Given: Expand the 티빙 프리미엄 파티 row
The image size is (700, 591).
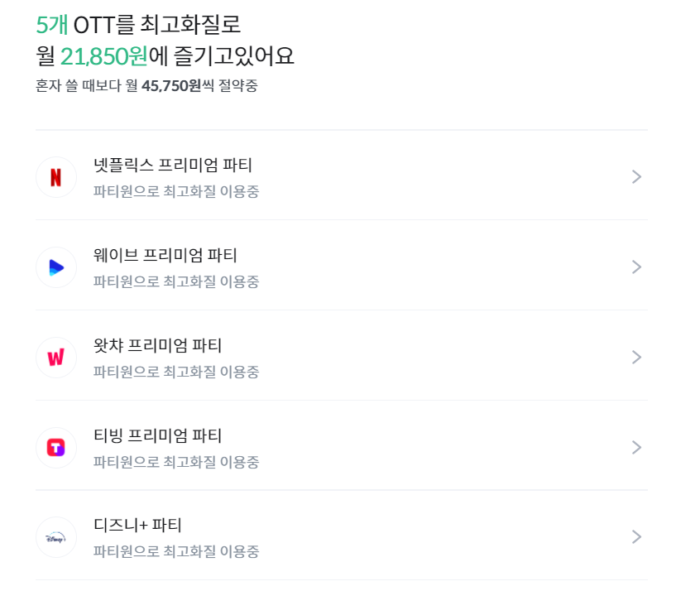Looking at the screenshot, I should tap(635, 447).
